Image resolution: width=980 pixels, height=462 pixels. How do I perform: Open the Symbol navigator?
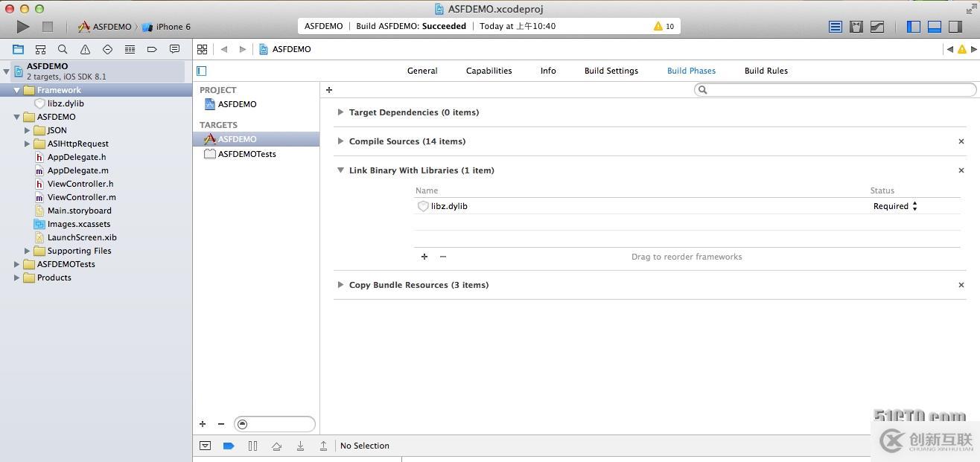(x=40, y=49)
